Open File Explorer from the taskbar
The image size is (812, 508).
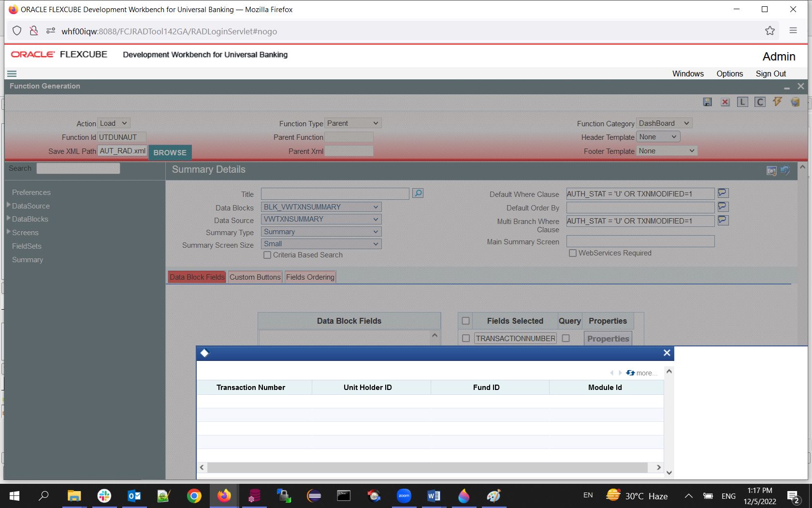(x=74, y=496)
